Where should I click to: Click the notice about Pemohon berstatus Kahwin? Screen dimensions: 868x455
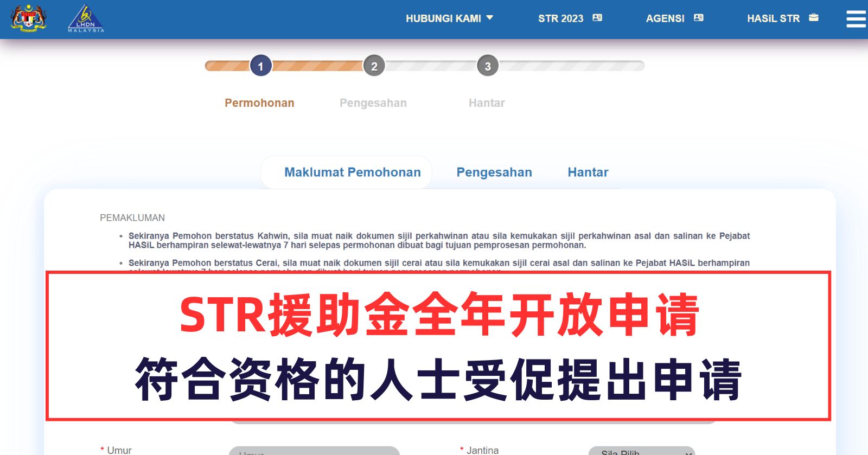tap(439, 241)
